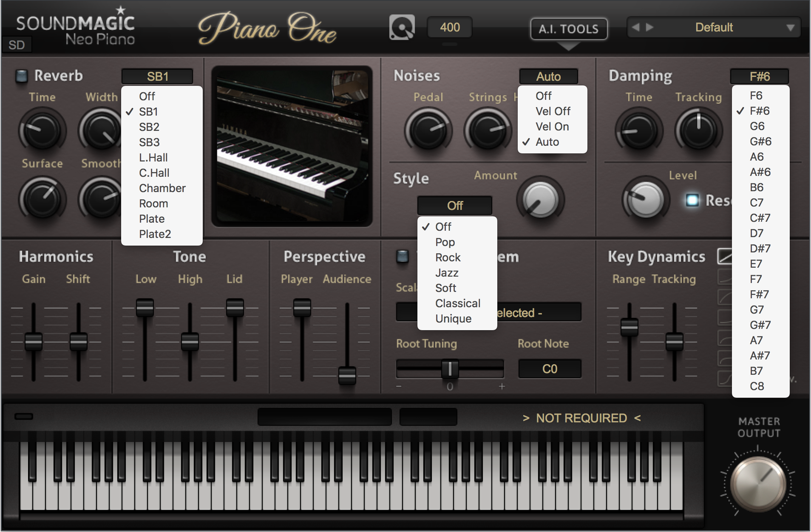Click the previous preset arrow
The height and width of the screenshot is (532, 811).
coord(635,27)
